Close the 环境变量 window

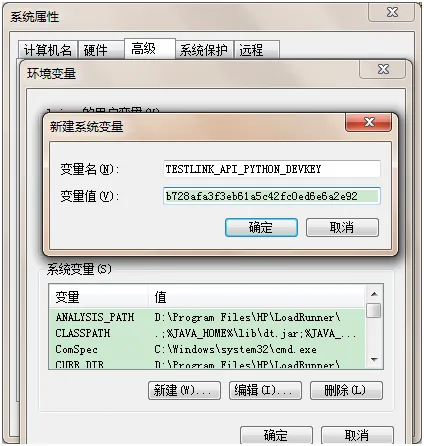tap(383, 69)
